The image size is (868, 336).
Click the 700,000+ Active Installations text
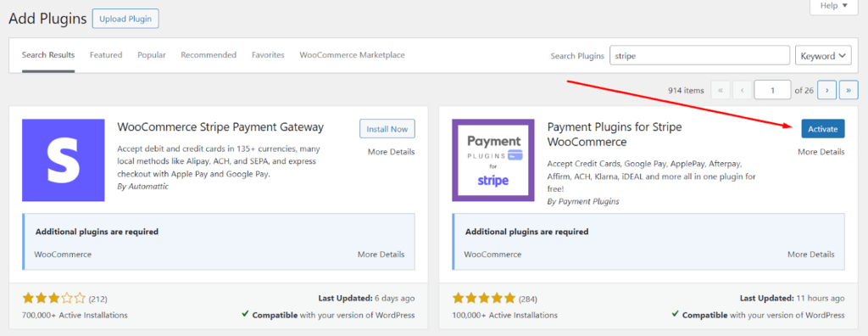pos(75,315)
